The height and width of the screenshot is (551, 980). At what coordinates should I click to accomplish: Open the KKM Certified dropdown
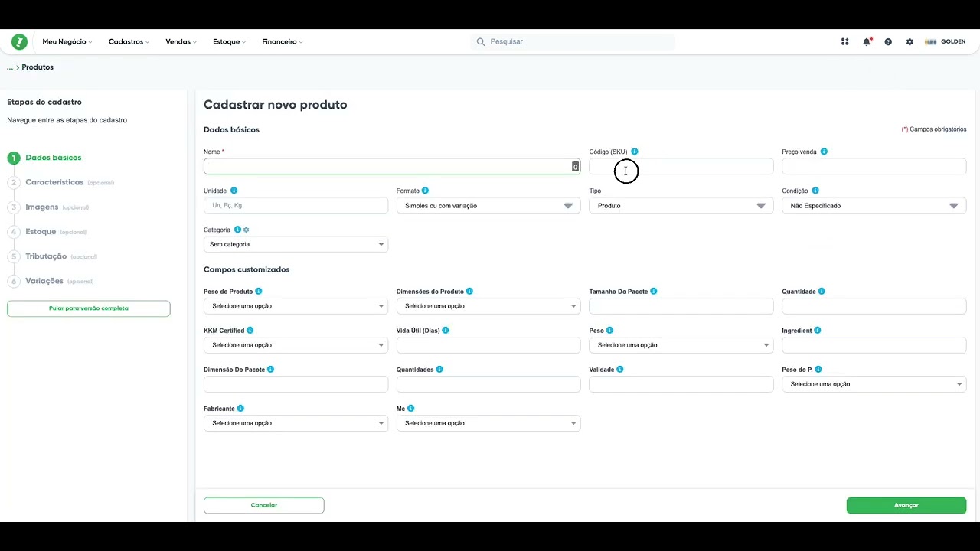(296, 345)
